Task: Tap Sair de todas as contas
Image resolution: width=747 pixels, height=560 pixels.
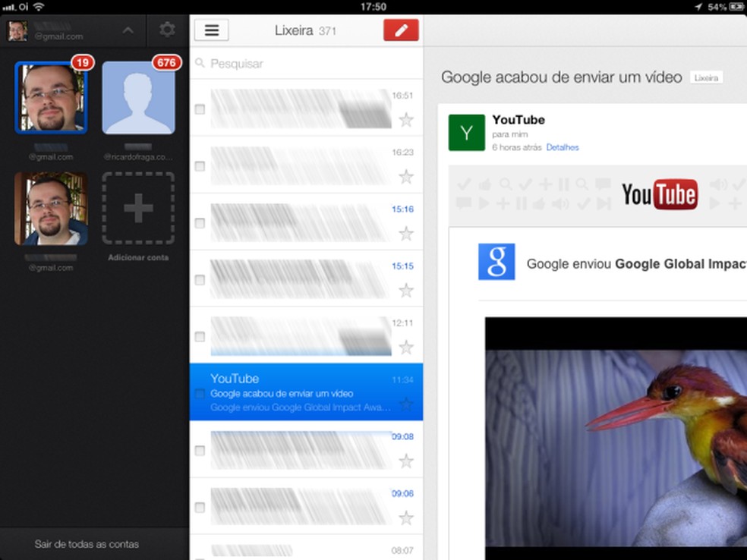Action: (87, 544)
